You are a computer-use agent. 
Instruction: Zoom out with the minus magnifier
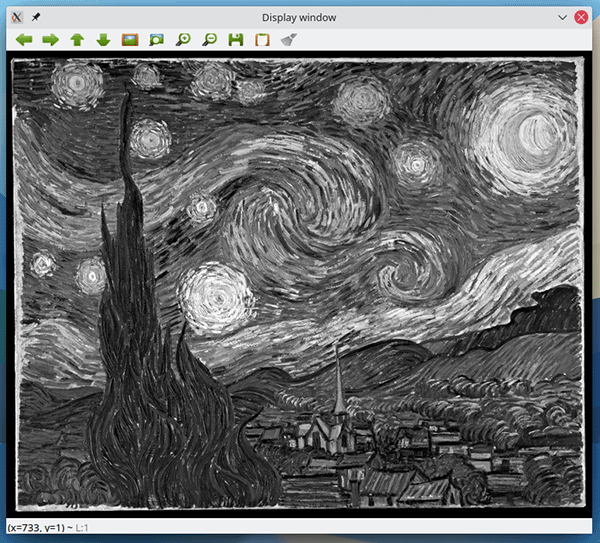[209, 40]
